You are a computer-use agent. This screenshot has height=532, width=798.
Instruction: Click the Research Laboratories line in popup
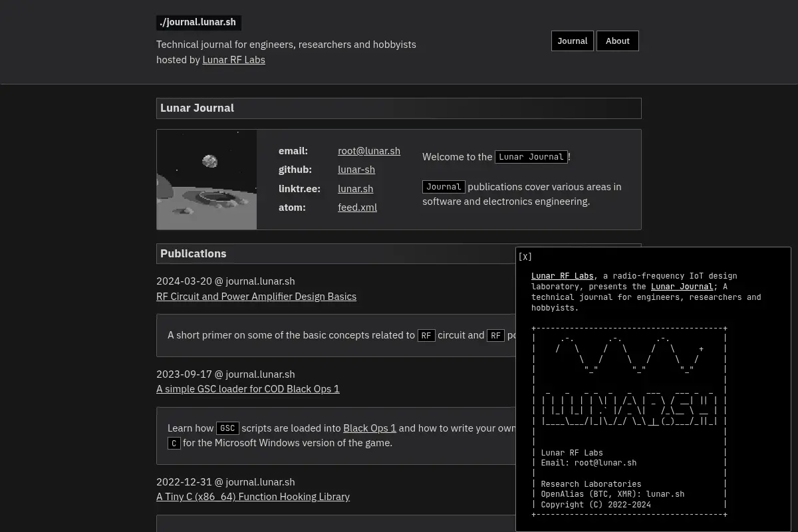[591, 484]
